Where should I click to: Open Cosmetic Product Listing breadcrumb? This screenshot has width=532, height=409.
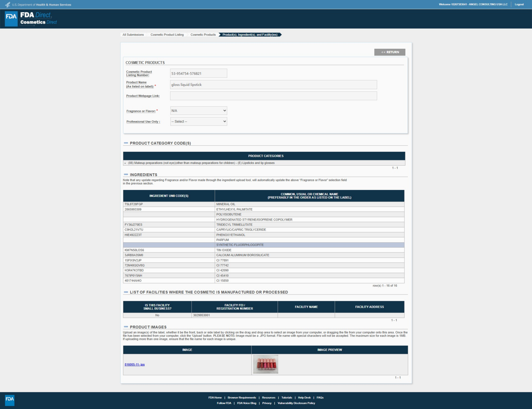coord(167,35)
